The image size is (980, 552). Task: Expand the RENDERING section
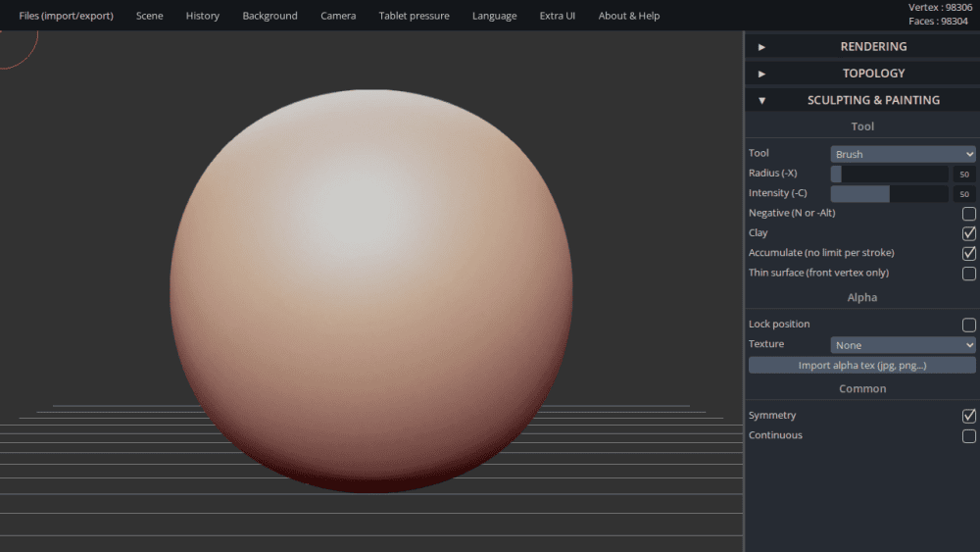pyautogui.click(x=862, y=46)
